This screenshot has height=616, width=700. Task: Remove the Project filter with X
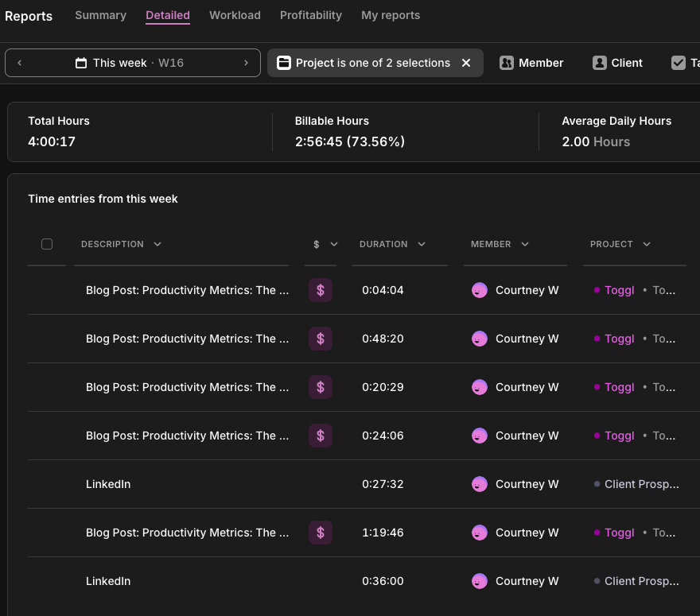466,63
